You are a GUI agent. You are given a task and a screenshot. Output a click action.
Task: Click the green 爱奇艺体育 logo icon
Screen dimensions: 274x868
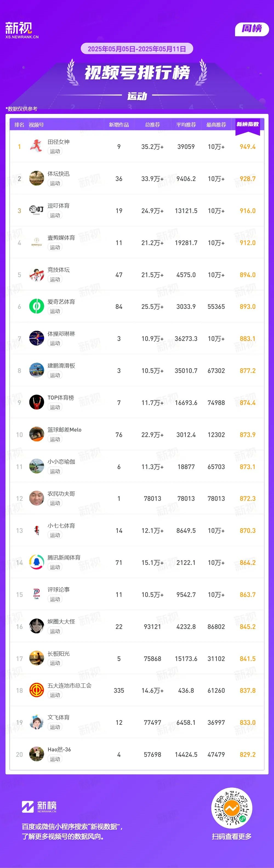(x=36, y=307)
